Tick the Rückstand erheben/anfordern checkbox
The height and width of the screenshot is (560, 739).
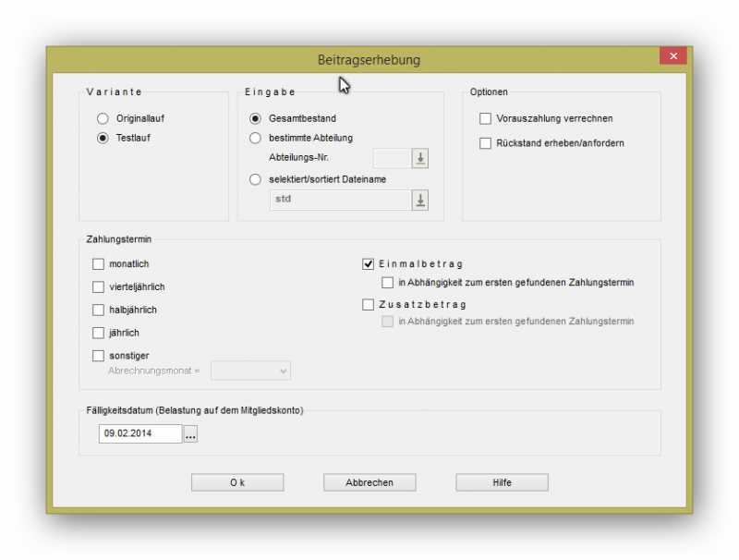pyautogui.click(x=485, y=143)
